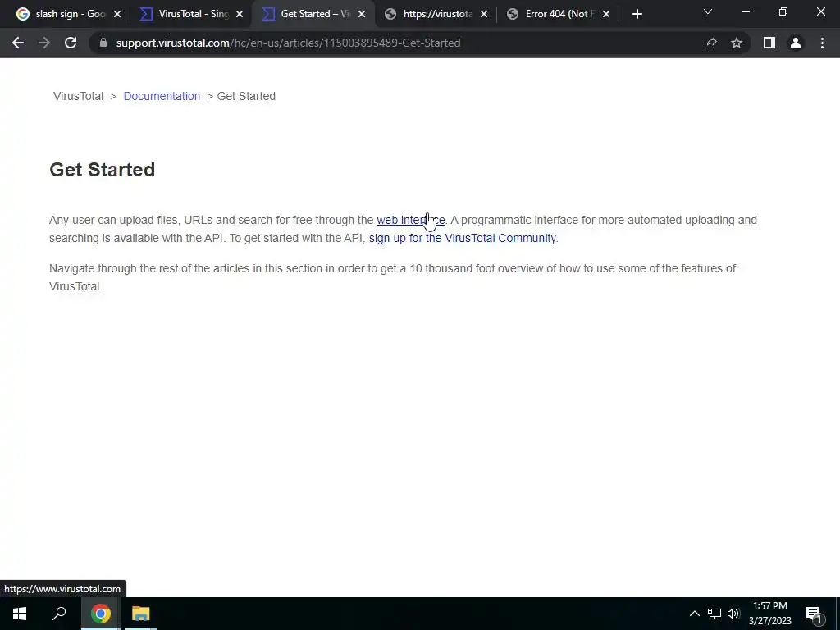This screenshot has height=630, width=840.
Task: Open the tab search chevron
Action: 708,11
